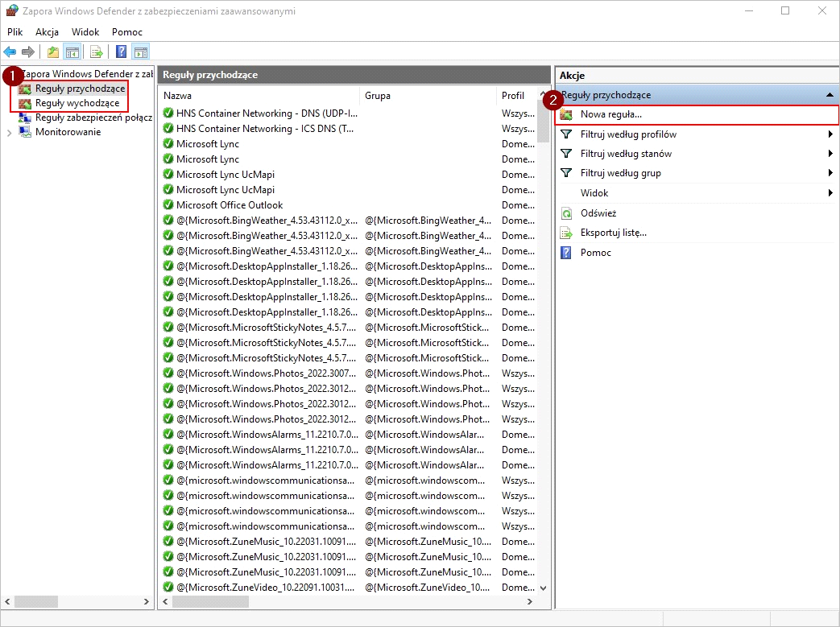This screenshot has height=627, width=840.
Task: Click the tree pane horizontal scrollbar left arrow
Action: coord(7,602)
